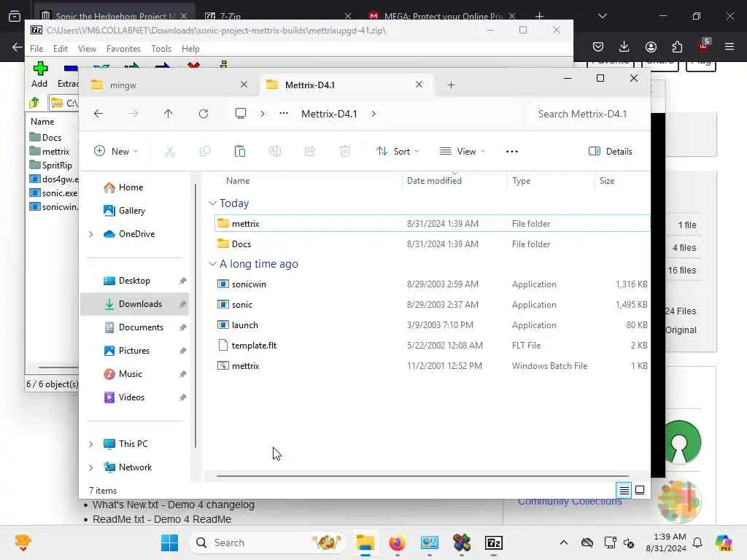Open the 7-Zip File menu
The height and width of the screenshot is (560, 747).
click(36, 49)
